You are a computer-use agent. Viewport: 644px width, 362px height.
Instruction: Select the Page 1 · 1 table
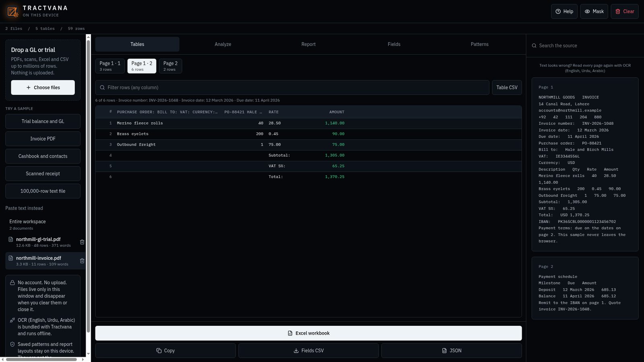click(x=110, y=66)
